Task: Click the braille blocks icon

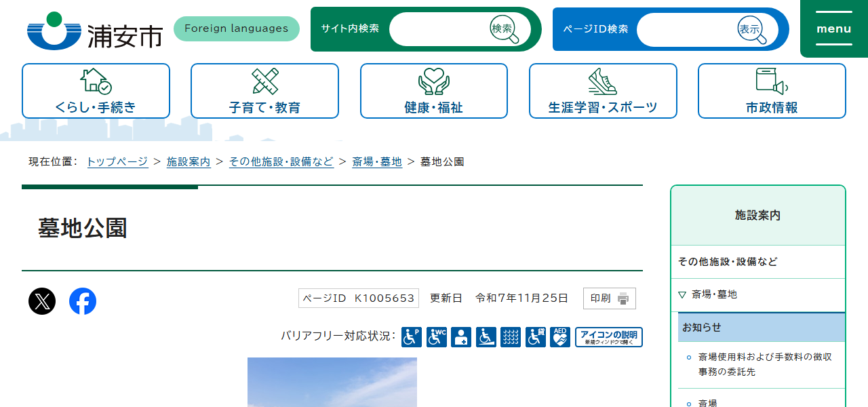Action: [511, 337]
